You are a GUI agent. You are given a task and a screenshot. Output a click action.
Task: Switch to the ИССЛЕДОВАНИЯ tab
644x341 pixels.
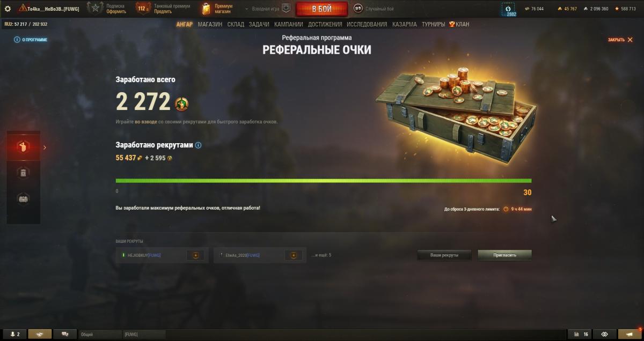pyautogui.click(x=367, y=24)
